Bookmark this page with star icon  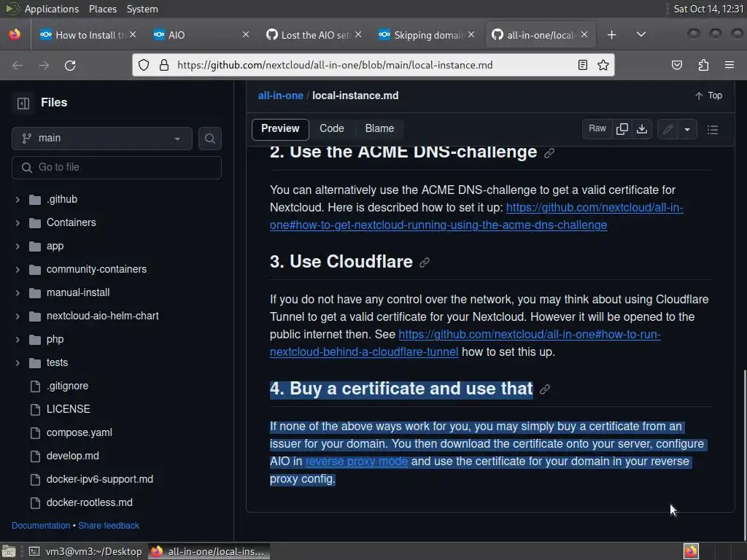603,65
